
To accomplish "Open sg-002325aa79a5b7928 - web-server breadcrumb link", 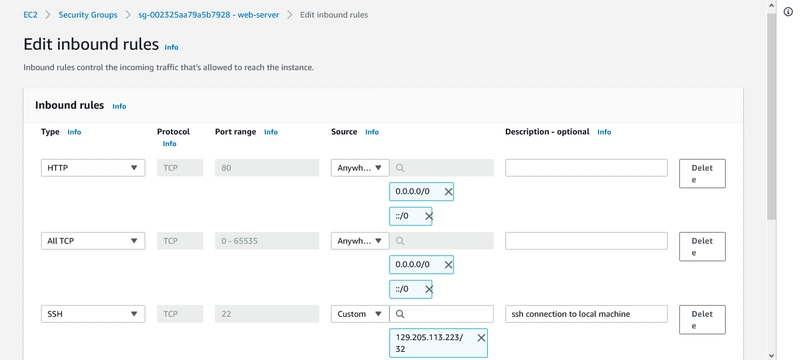I will point(209,15).
